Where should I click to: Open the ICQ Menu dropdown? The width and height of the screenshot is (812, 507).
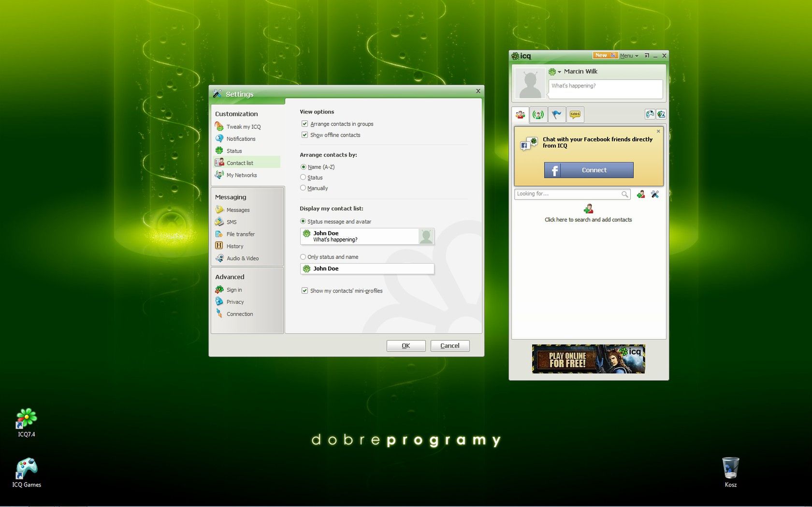(x=629, y=56)
